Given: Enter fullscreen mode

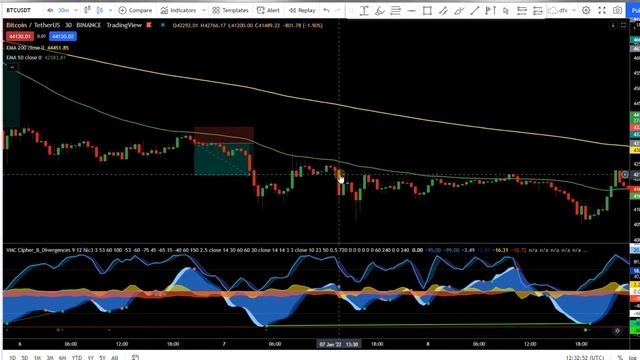Looking at the screenshot, I should 602,10.
